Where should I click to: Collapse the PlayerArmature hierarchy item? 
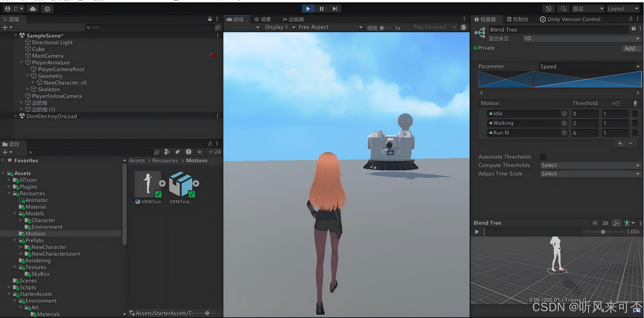21,62
